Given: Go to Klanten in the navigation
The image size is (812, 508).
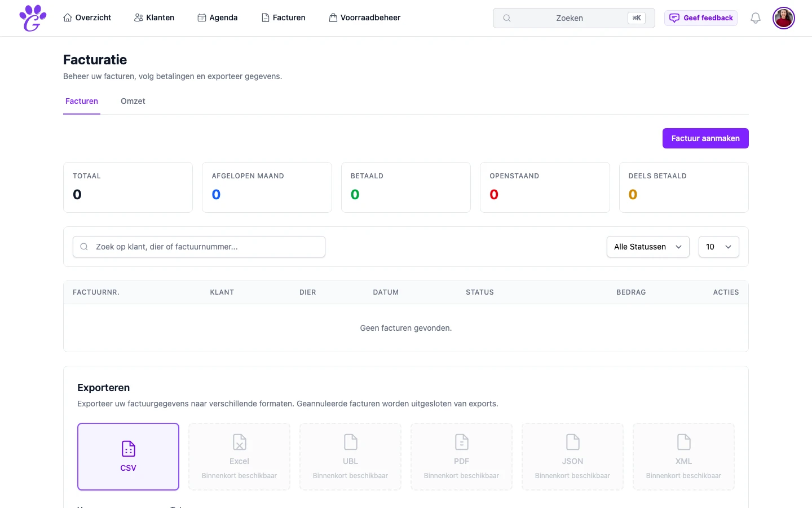Looking at the screenshot, I should coord(154,18).
